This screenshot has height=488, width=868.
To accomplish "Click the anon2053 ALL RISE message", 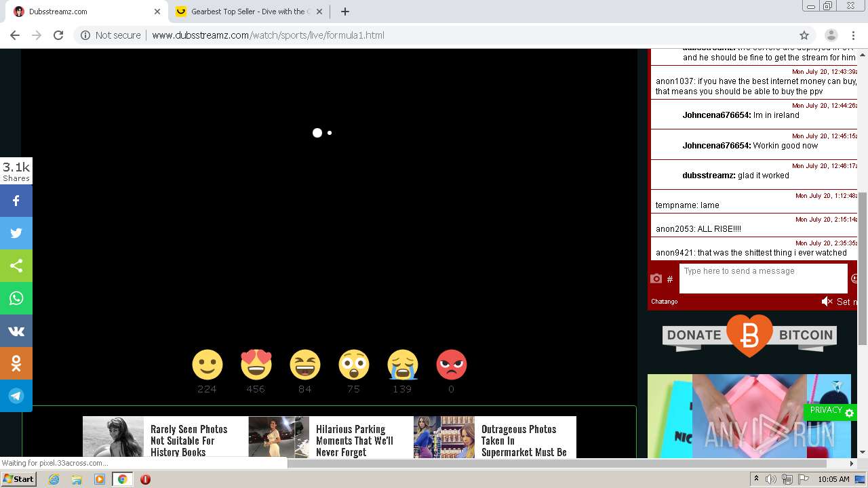I will (698, 229).
